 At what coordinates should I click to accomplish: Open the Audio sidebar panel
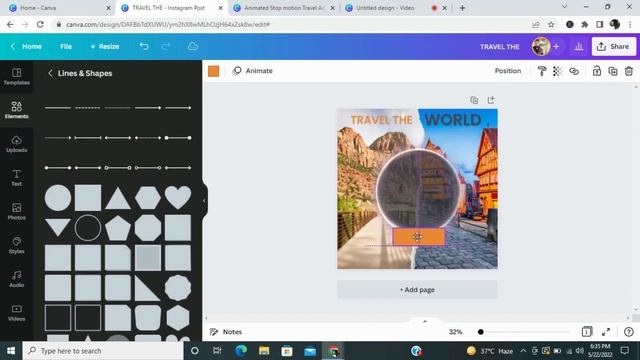click(x=16, y=279)
